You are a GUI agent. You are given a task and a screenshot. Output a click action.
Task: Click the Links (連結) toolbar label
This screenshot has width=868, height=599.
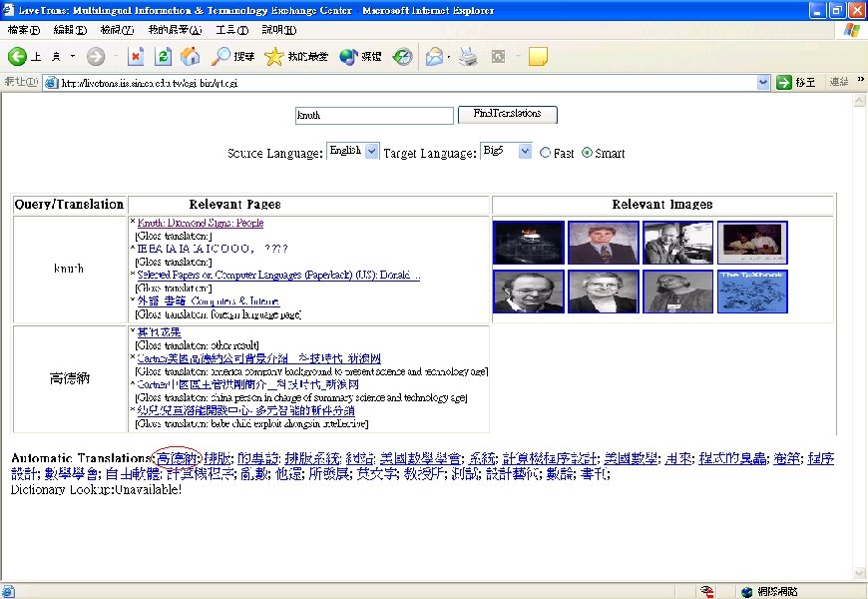[x=839, y=82]
